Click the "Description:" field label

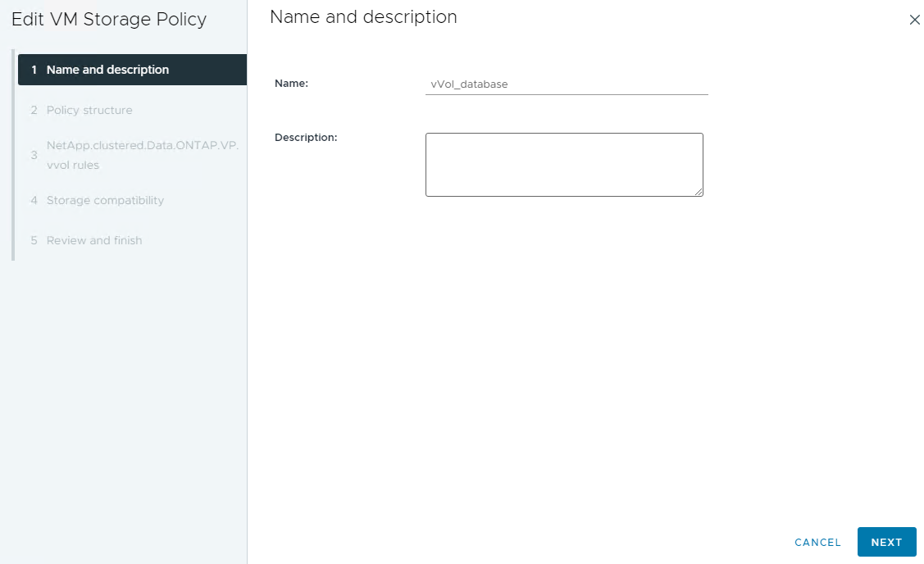306,137
